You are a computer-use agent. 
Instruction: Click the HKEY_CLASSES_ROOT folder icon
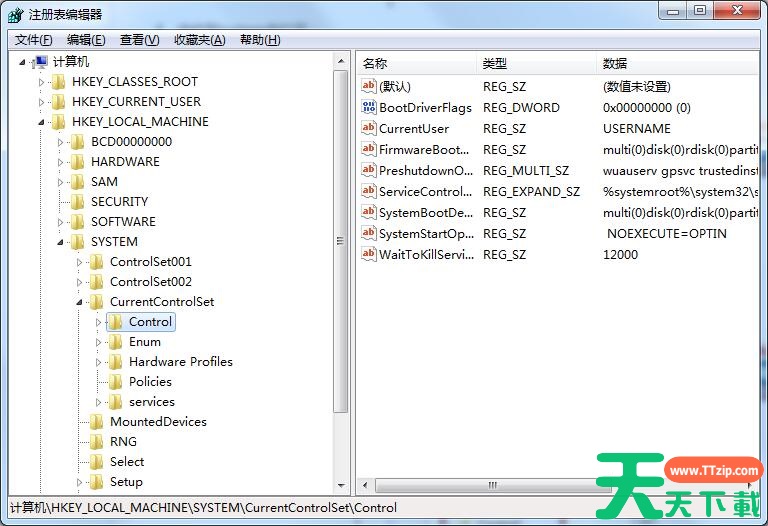[58, 82]
